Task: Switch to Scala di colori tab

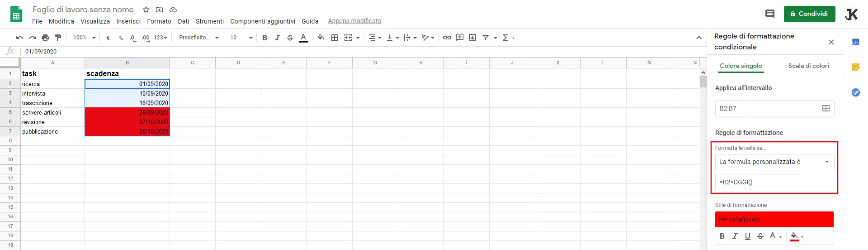Action: click(808, 66)
